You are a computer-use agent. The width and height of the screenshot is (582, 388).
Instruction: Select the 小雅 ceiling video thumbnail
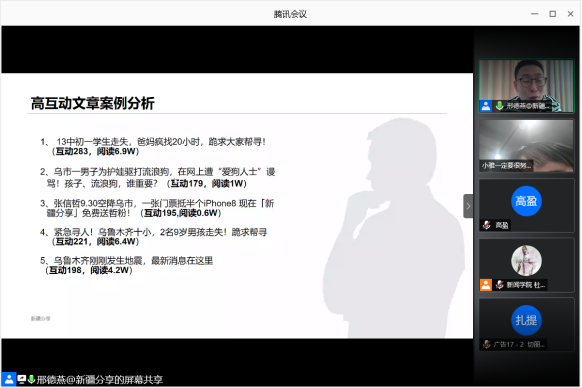coord(526,146)
